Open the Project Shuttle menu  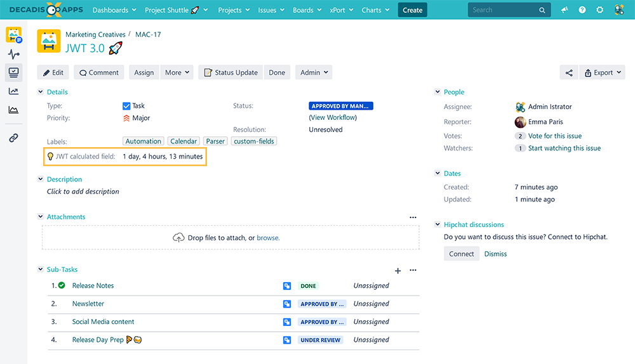[176, 10]
